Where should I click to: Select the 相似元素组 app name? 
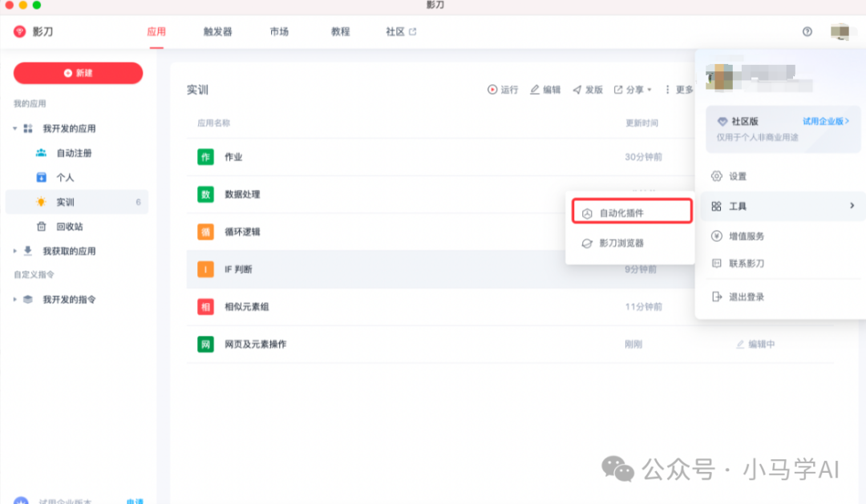coord(246,307)
